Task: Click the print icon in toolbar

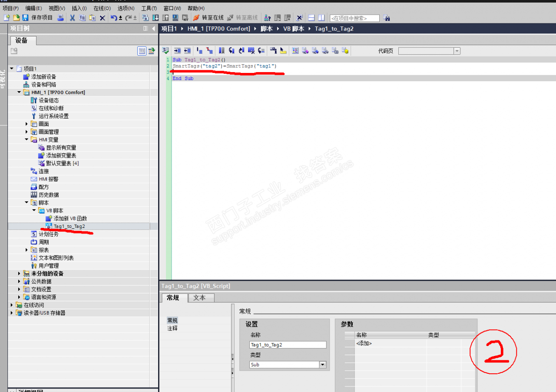Action: click(x=60, y=18)
